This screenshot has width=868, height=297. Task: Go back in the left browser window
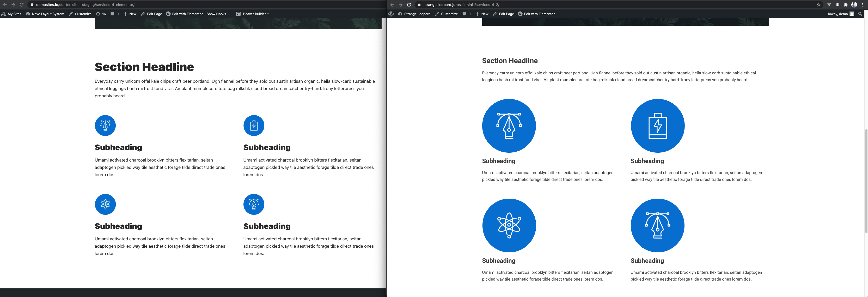(5, 5)
